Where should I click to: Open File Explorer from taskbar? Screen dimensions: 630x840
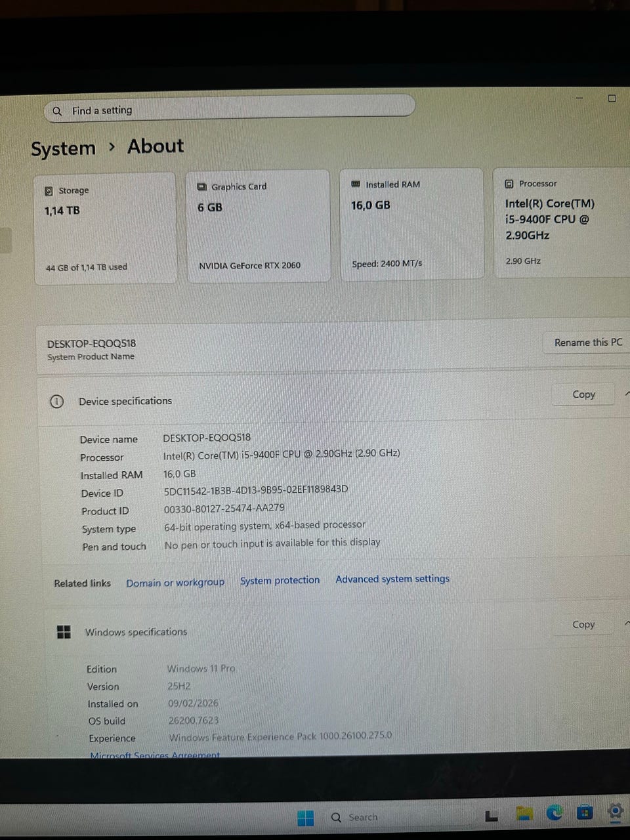524,814
